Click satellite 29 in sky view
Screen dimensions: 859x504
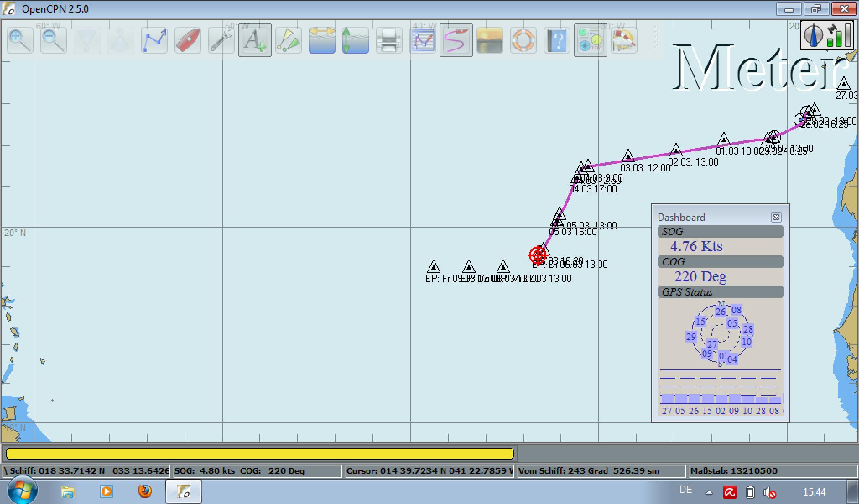point(691,337)
